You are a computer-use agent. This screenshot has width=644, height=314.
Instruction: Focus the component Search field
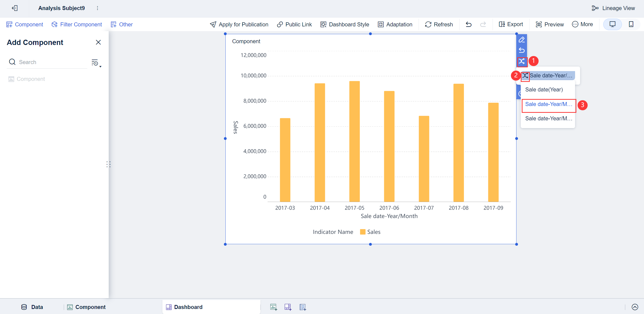pos(47,62)
